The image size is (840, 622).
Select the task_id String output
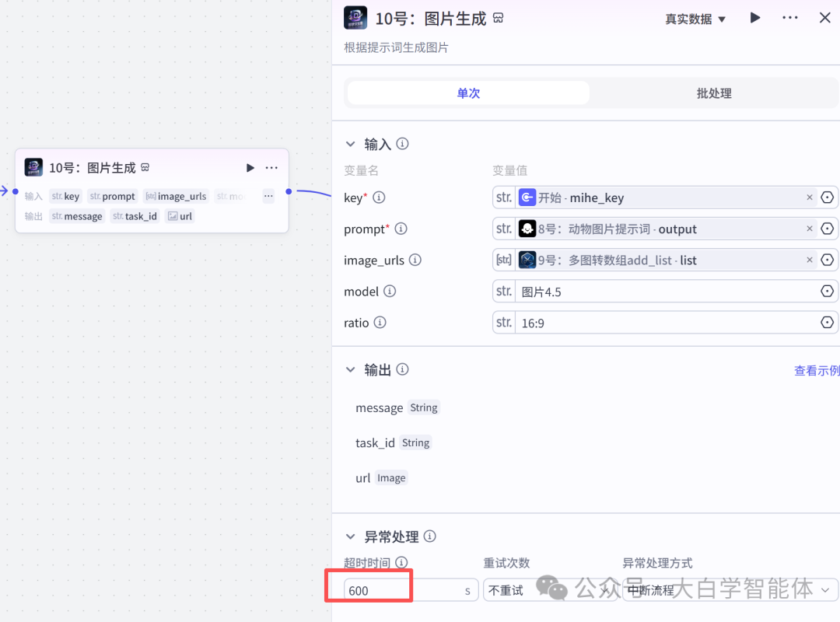point(394,442)
